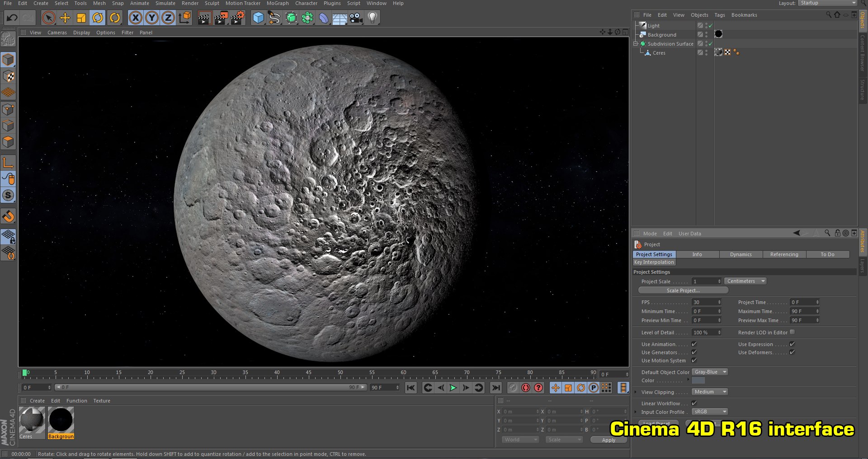Image resolution: width=868 pixels, height=459 pixels.
Task: Render the active view
Action: click(x=204, y=18)
